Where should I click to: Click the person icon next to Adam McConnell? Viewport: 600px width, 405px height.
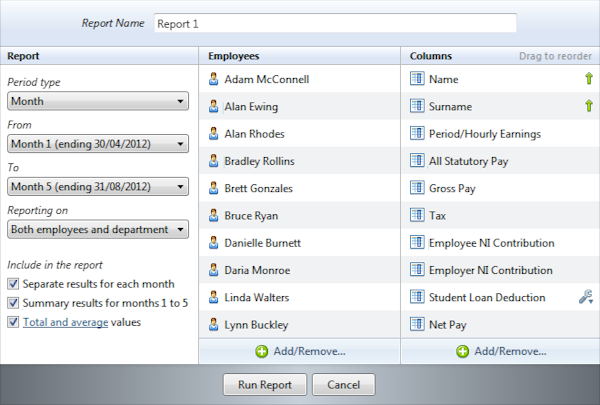(214, 79)
